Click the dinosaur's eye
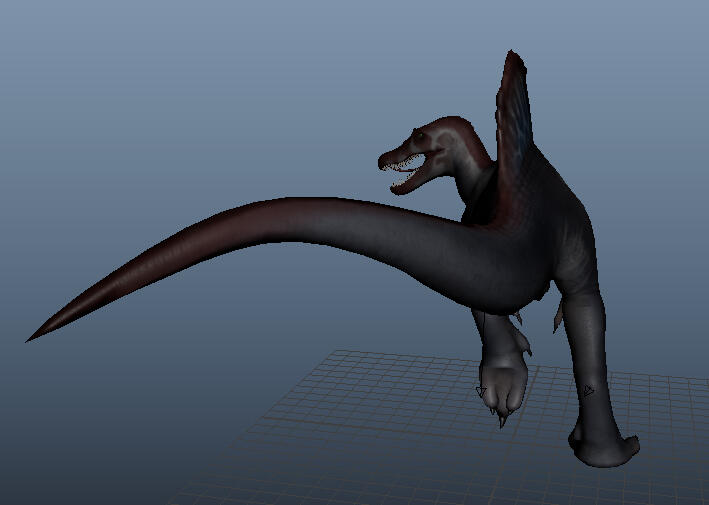The height and width of the screenshot is (505, 709). click(x=419, y=135)
